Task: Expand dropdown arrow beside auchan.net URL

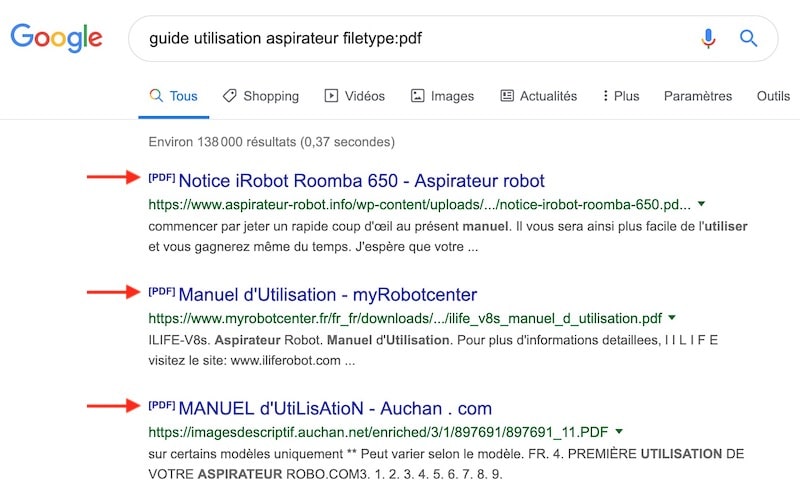Action: click(x=620, y=432)
